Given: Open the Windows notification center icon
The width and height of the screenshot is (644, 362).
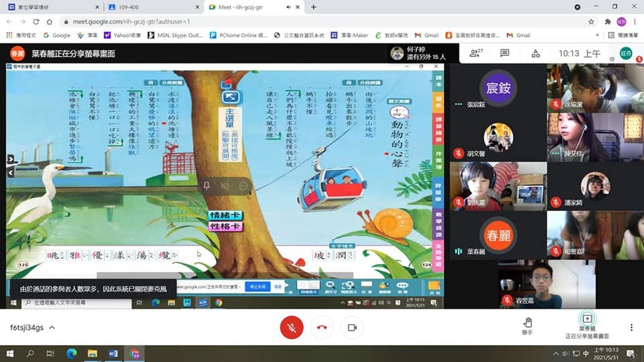Looking at the screenshot, I should coord(631,354).
